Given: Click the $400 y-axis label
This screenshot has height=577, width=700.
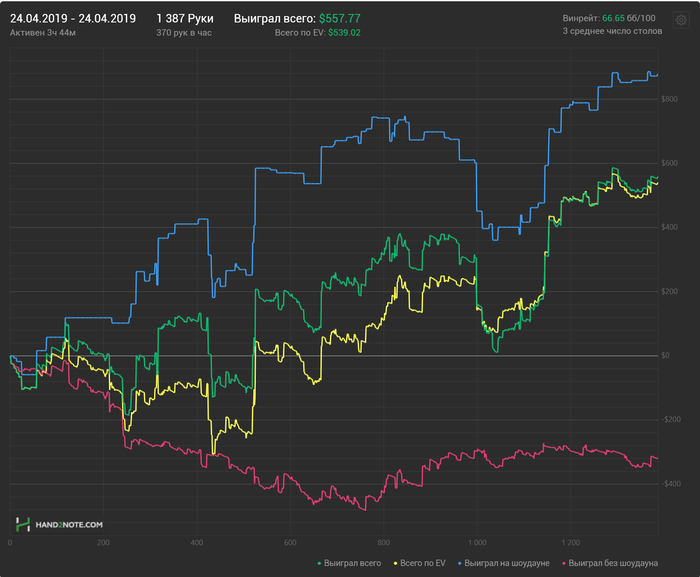Looking at the screenshot, I should pos(669,227).
